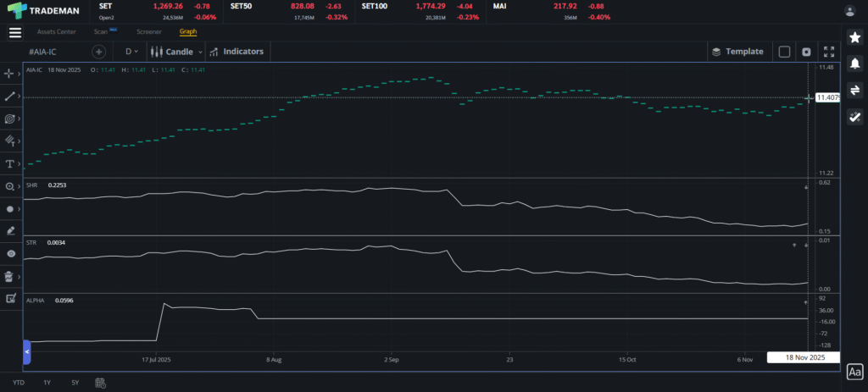Enter fullscreen chart mode
The image size is (868, 392).
828,52
